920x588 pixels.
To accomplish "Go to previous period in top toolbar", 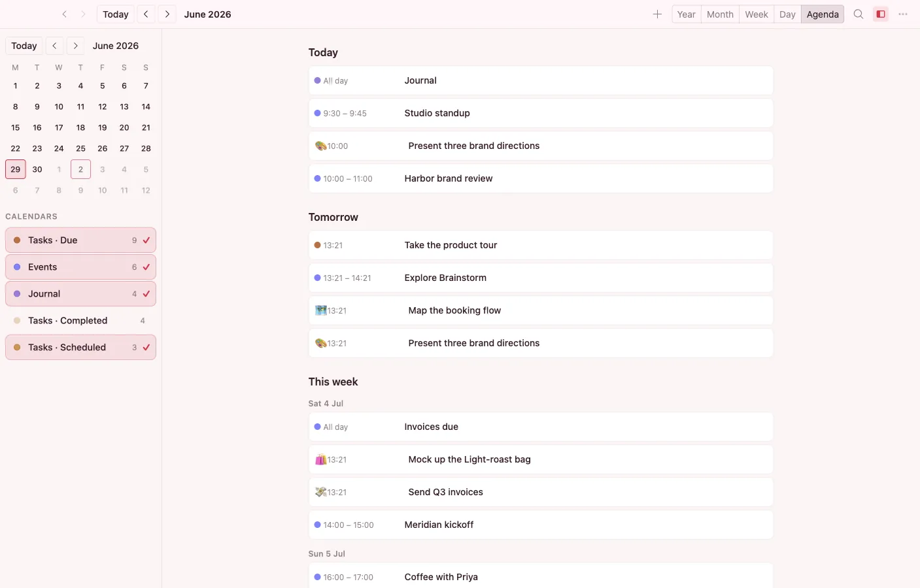I will point(146,14).
